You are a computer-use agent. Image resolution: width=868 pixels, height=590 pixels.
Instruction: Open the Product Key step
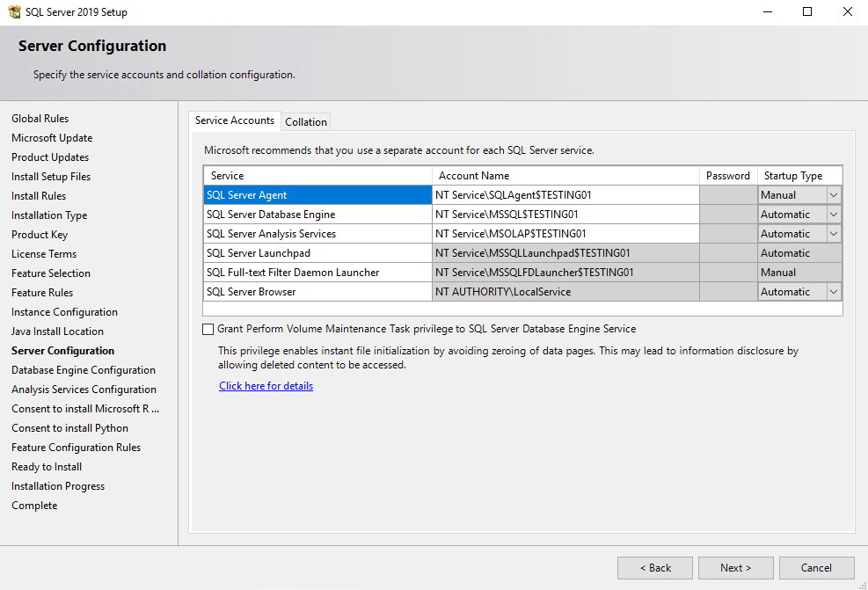[x=43, y=234]
